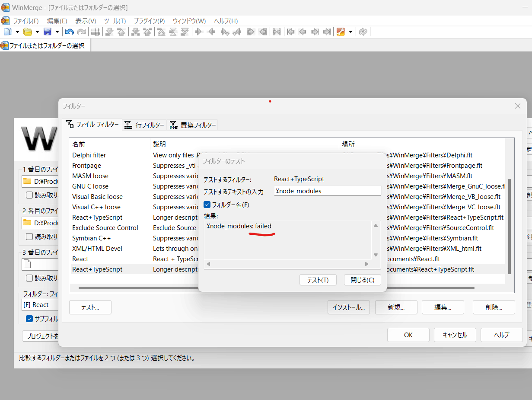532x400 pixels.
Task: Expand the Options wrench dropdown arrow
Action: point(350,32)
